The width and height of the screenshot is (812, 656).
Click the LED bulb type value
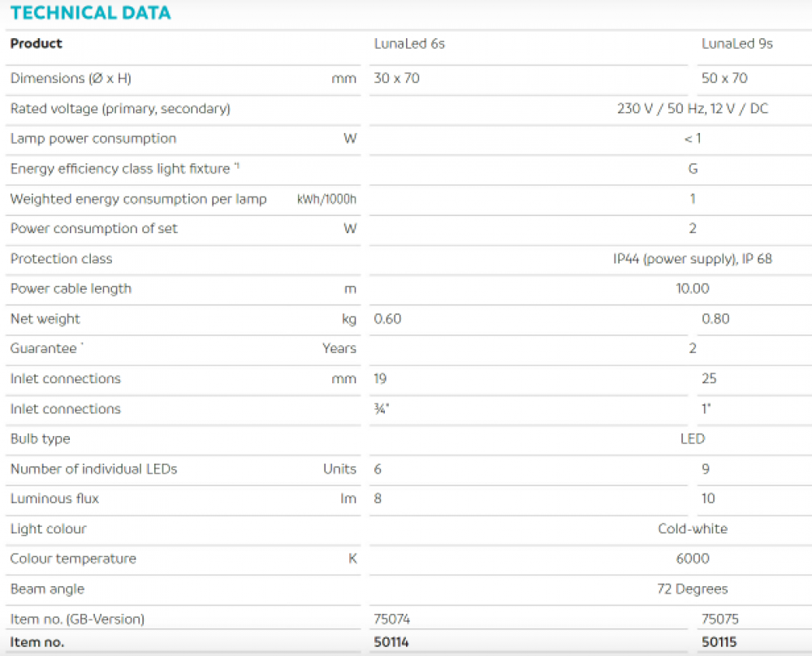click(x=693, y=438)
